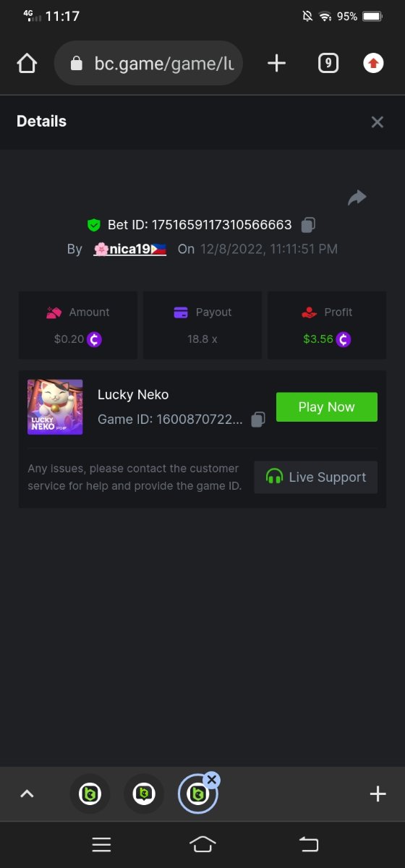
Task: Close the Details panel
Action: pos(377,122)
